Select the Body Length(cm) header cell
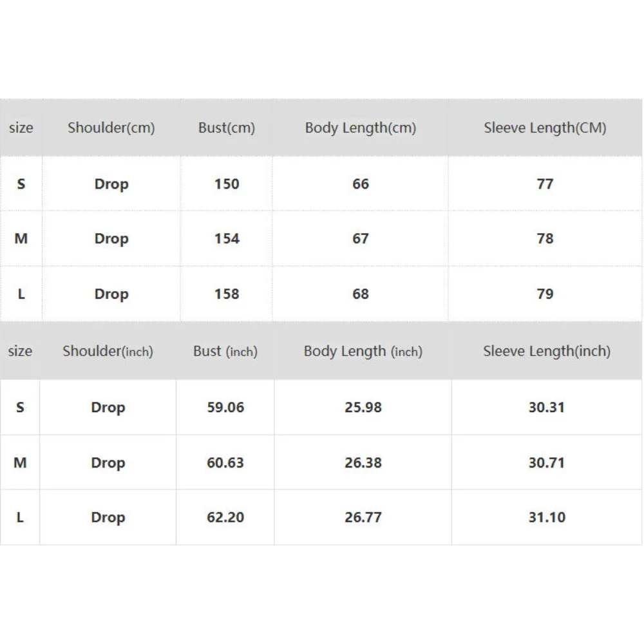This screenshot has height=644, width=644. [361, 128]
